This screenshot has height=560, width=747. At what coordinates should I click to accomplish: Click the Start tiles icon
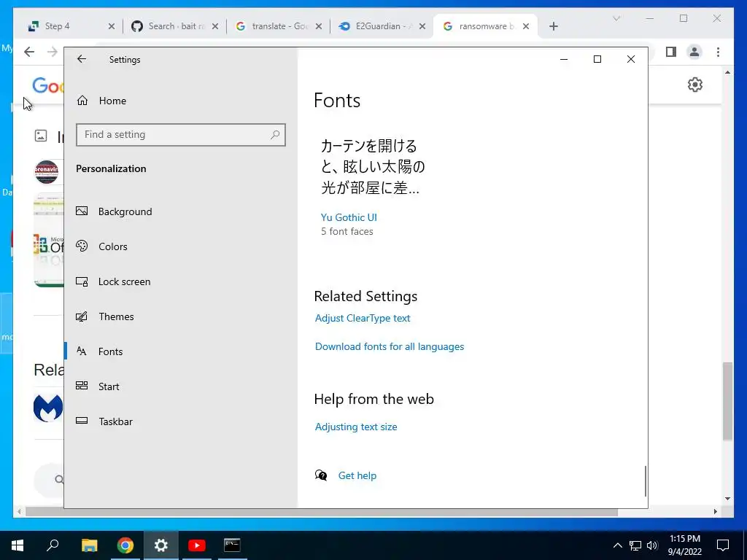click(82, 386)
